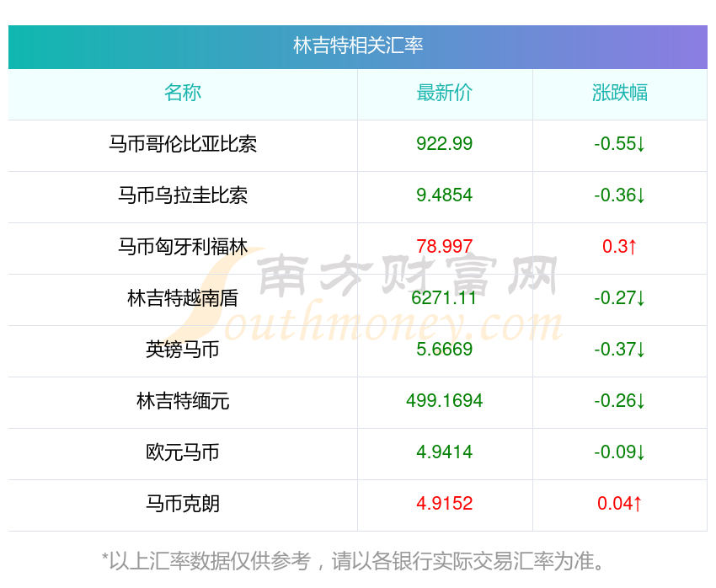Click the red change value 0.3↑
716x588 pixels.
620,247
